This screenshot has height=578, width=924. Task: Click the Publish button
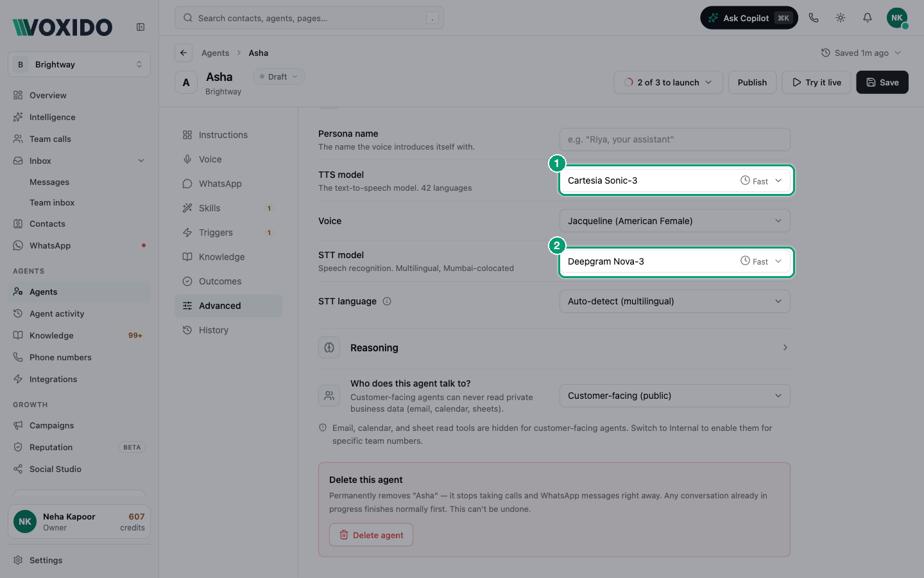pyautogui.click(x=752, y=82)
